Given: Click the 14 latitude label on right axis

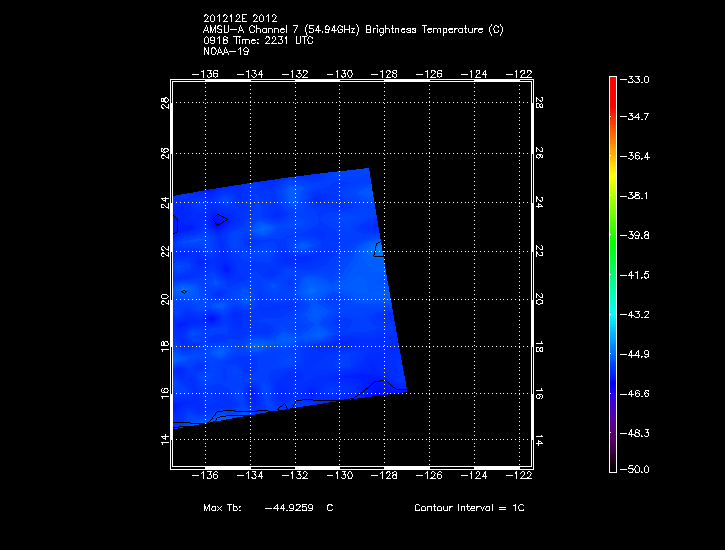Looking at the screenshot, I should 538,441.
